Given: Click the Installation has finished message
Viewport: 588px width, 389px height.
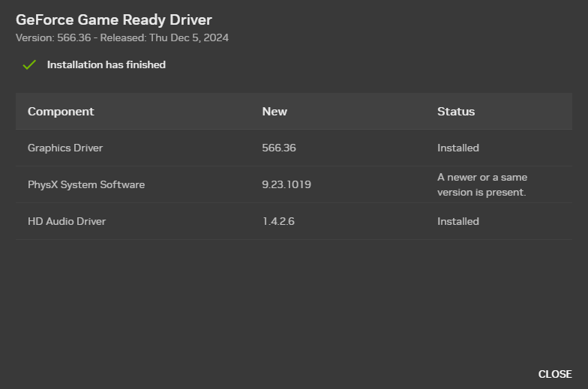Looking at the screenshot, I should coord(106,65).
